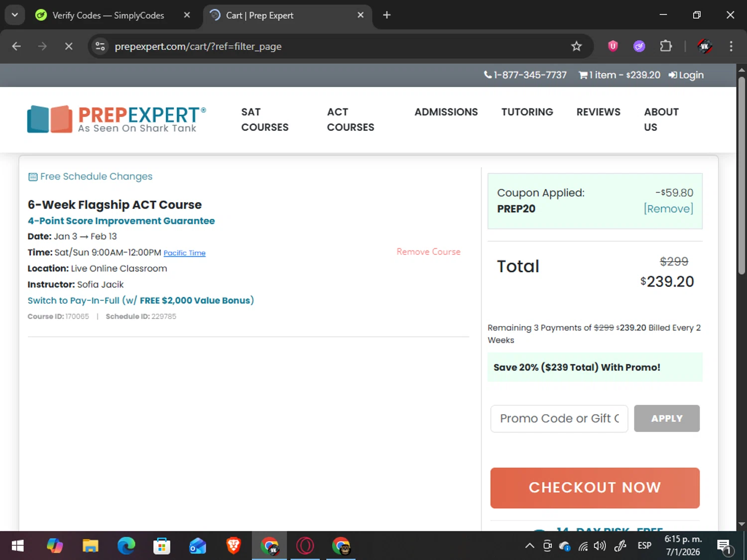Click the Login link

pos(686,75)
